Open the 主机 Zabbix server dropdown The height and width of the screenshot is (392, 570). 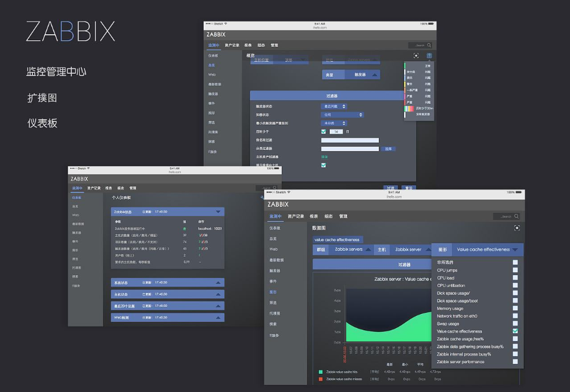coord(403,249)
